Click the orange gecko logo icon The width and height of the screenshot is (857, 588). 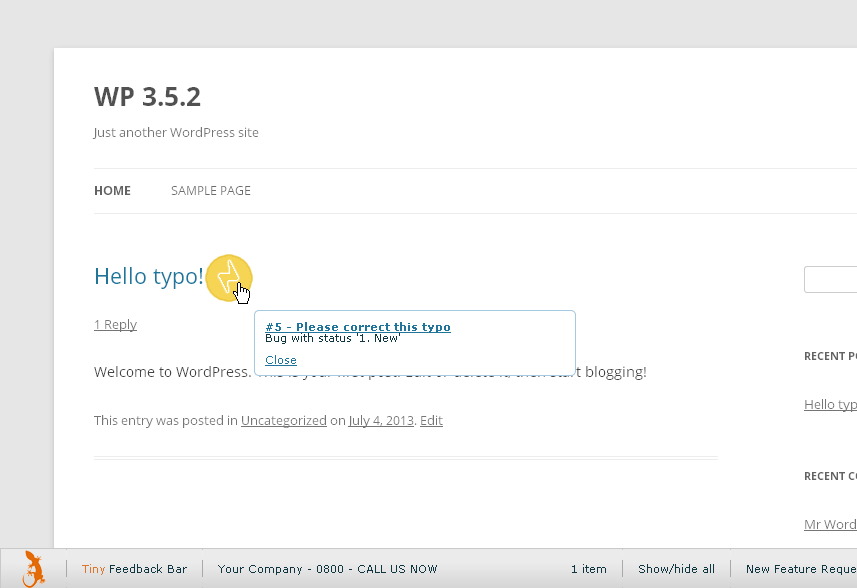(x=33, y=569)
